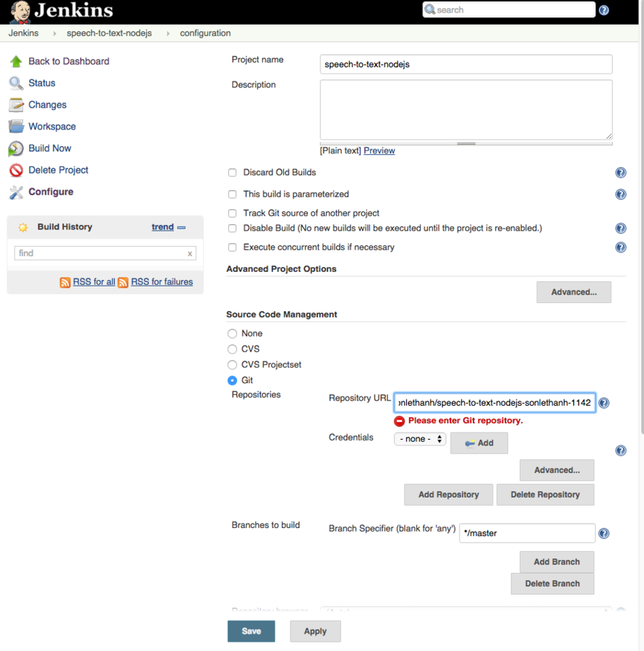Open help for Branch Specifier field
Viewport: 644px width, 651px height.
604,534
